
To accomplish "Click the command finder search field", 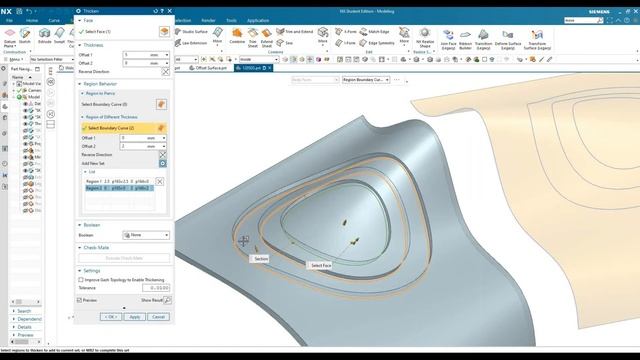I will (x=584, y=20).
